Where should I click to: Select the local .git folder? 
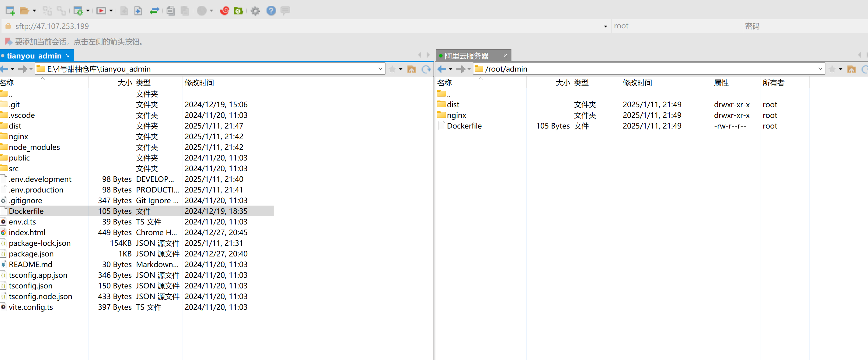(14, 104)
